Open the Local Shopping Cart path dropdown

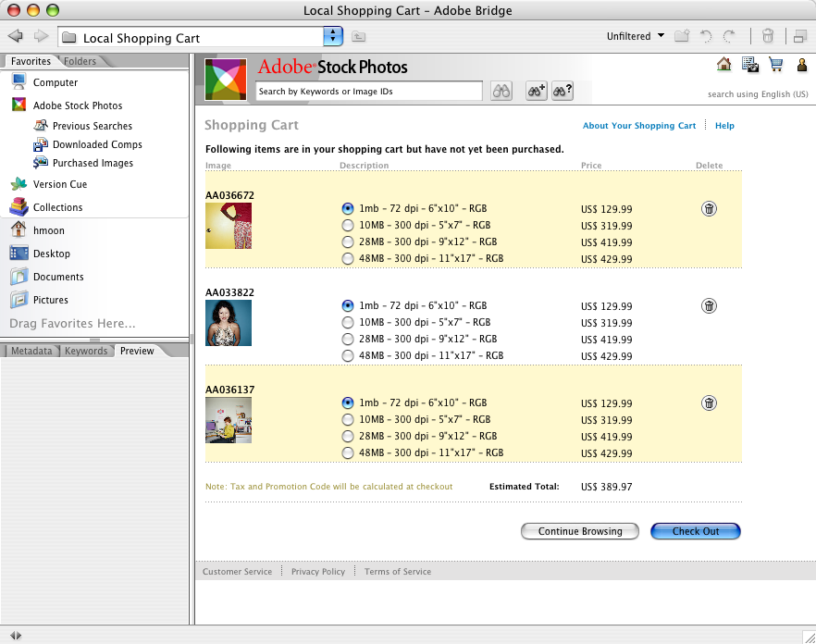[x=333, y=36]
